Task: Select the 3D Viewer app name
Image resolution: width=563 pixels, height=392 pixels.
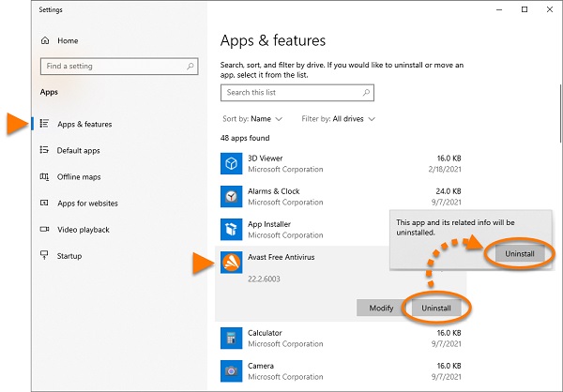Action: [265, 158]
